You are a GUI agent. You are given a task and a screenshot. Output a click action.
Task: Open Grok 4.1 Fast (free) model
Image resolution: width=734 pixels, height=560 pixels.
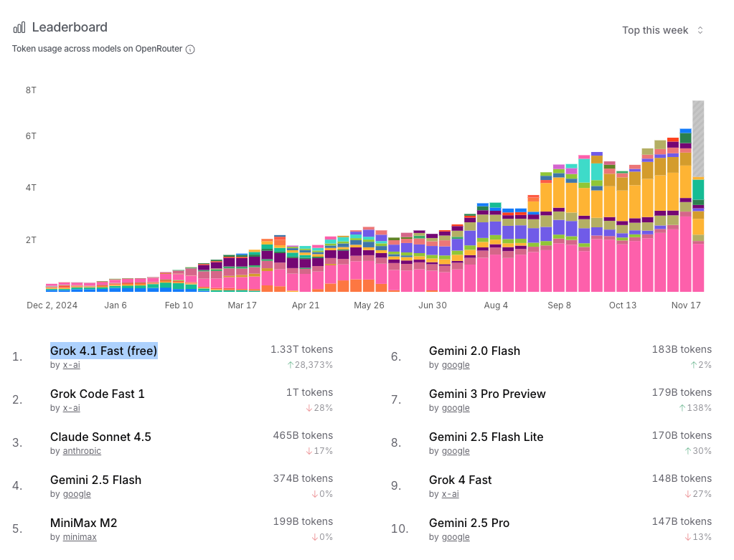tap(103, 351)
